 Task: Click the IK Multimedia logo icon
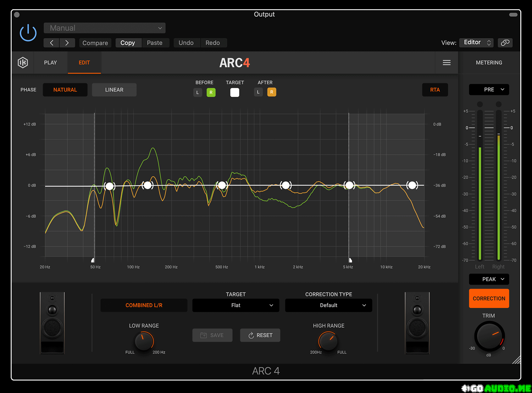(23, 63)
